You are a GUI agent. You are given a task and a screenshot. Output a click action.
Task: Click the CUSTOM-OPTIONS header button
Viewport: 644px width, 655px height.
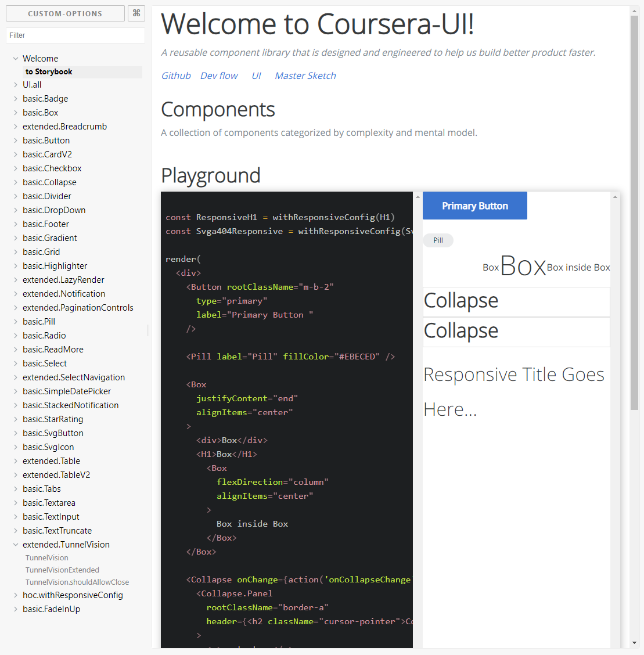tap(65, 13)
